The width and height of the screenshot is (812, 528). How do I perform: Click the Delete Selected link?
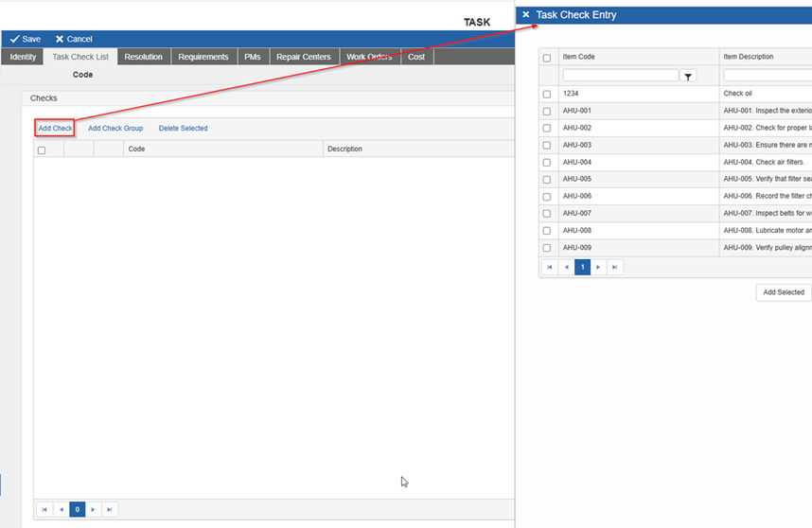(x=183, y=128)
